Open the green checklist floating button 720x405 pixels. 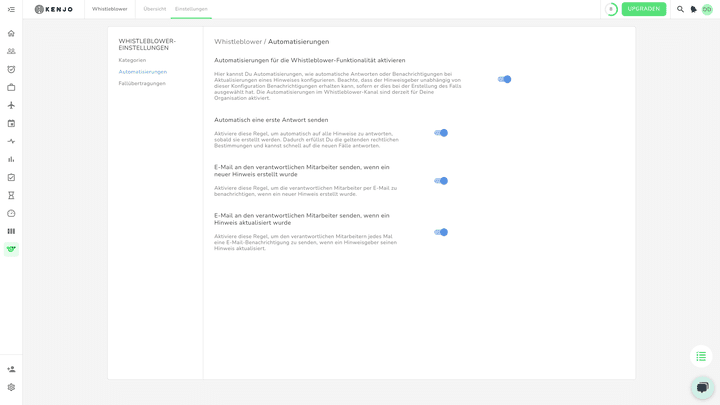tap(701, 356)
